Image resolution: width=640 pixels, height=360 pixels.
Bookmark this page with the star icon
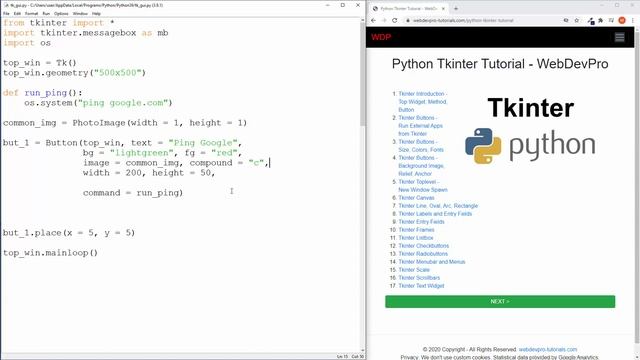pos(576,20)
